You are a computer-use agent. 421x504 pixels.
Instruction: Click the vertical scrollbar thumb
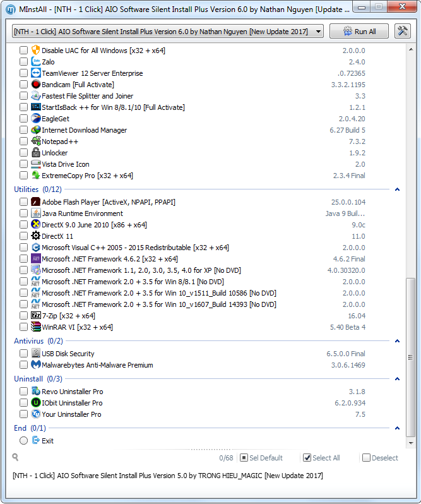tap(411, 357)
